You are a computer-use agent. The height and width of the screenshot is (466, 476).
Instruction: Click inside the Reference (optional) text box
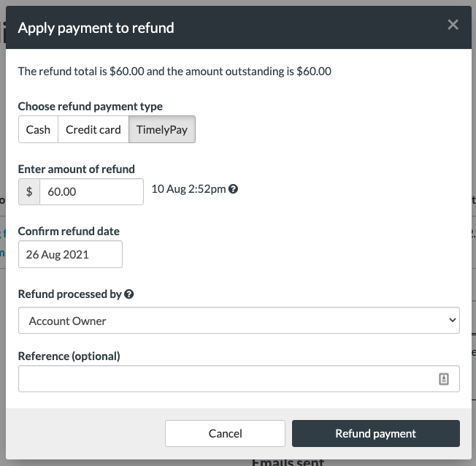239,379
